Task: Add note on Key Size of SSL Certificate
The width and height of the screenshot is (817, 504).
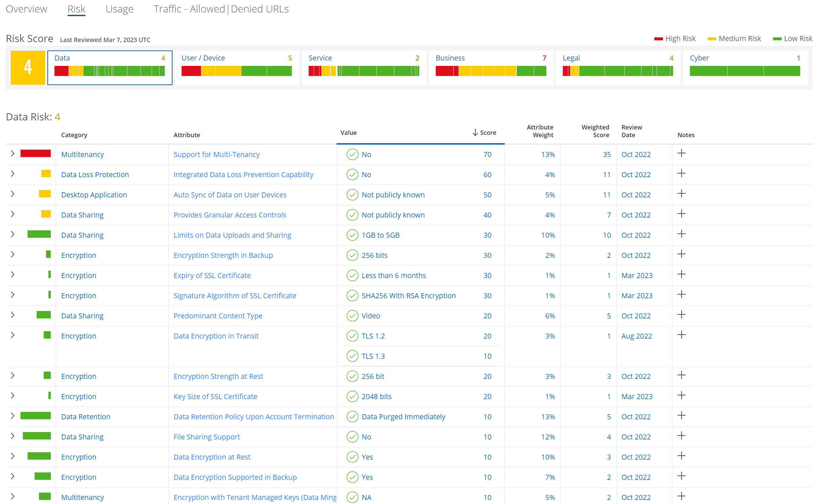Action: [681, 396]
